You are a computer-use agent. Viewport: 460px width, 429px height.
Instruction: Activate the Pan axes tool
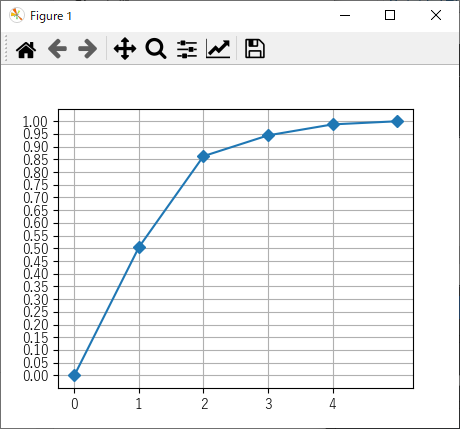tap(125, 49)
